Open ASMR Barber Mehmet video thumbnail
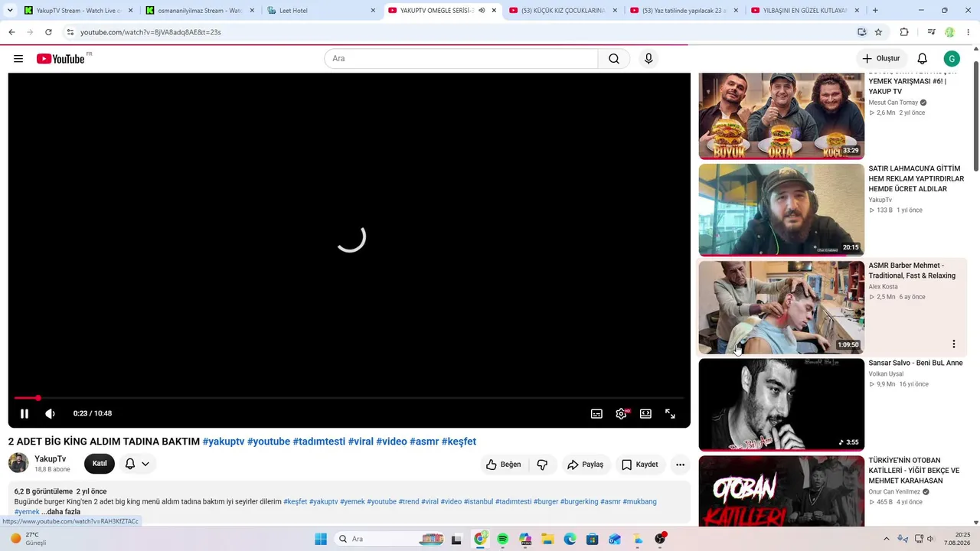Screen dimensions: 980x551 coord(781,307)
